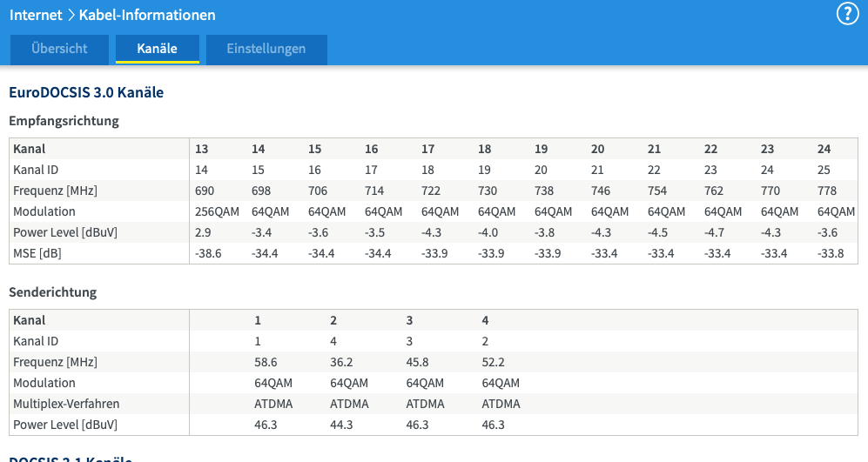This screenshot has width=868, height=462.
Task: Click the 58.6 MHz upstream frequency
Action: click(x=266, y=362)
